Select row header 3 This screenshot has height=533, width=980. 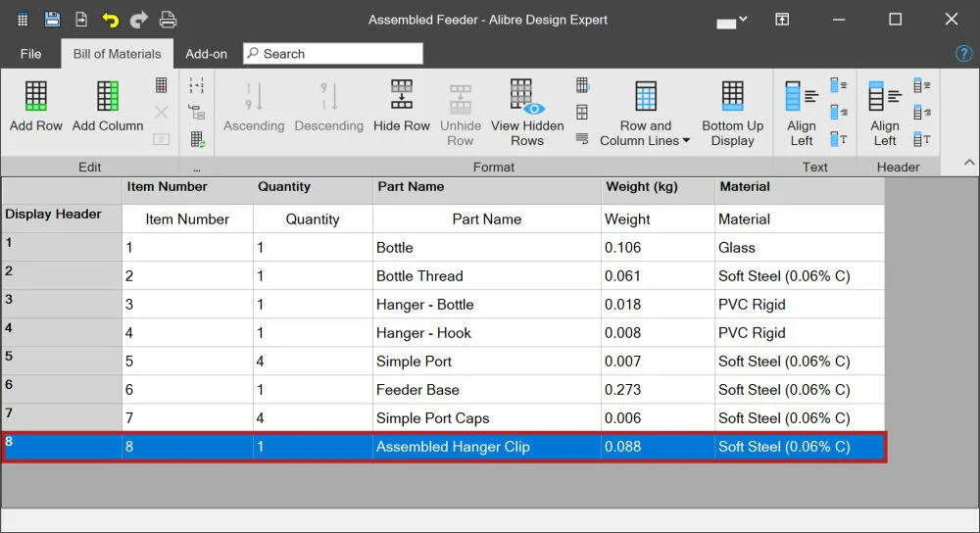(62, 305)
